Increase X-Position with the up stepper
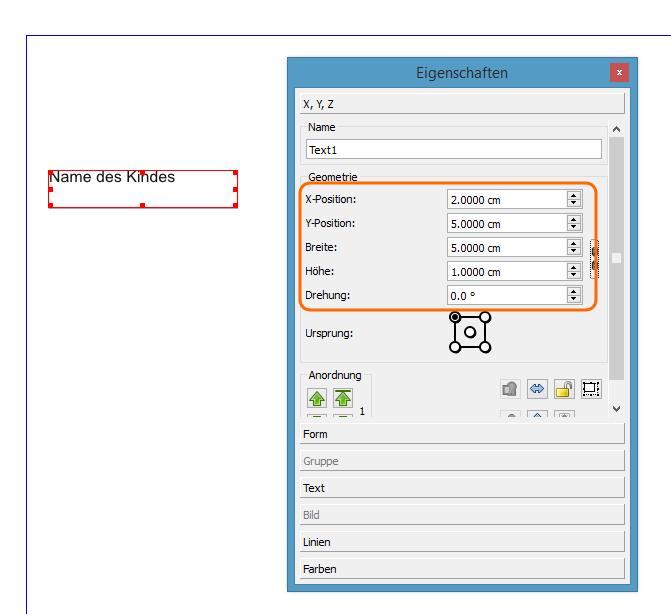 tap(574, 195)
